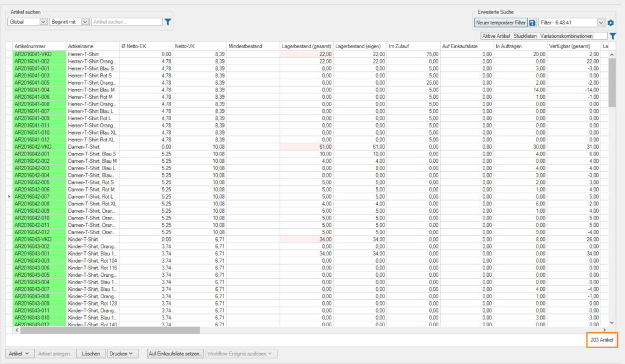
Task: Click into the 'Artikel suchen...' search field
Action: click(x=125, y=22)
